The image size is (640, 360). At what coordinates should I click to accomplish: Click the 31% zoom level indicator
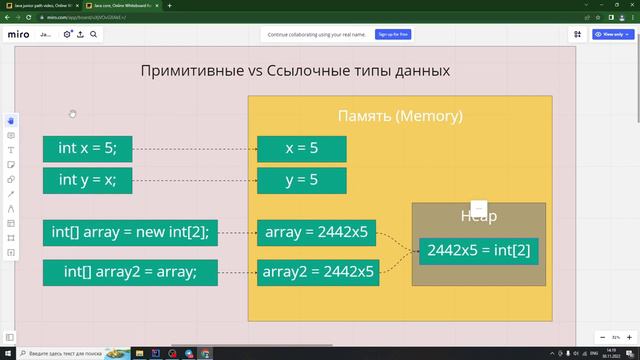click(x=616, y=338)
